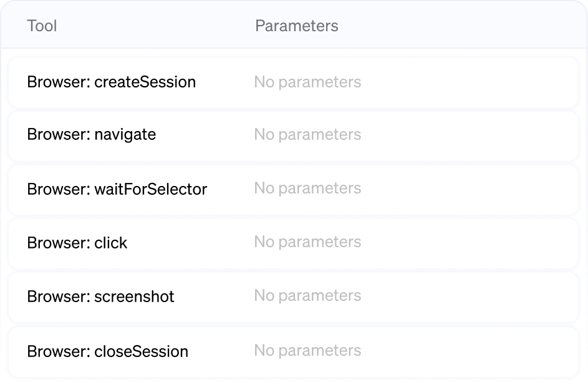Click the "Tool" column header
The image size is (588, 387).
click(x=42, y=26)
